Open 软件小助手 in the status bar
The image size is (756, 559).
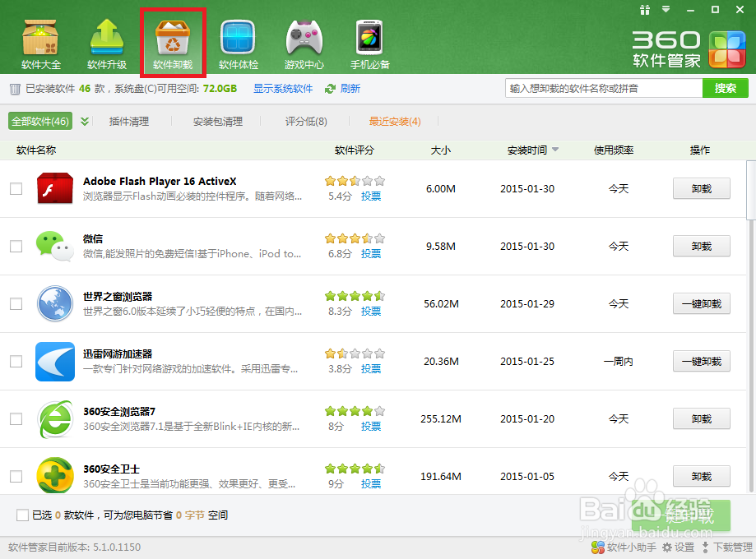(624, 547)
